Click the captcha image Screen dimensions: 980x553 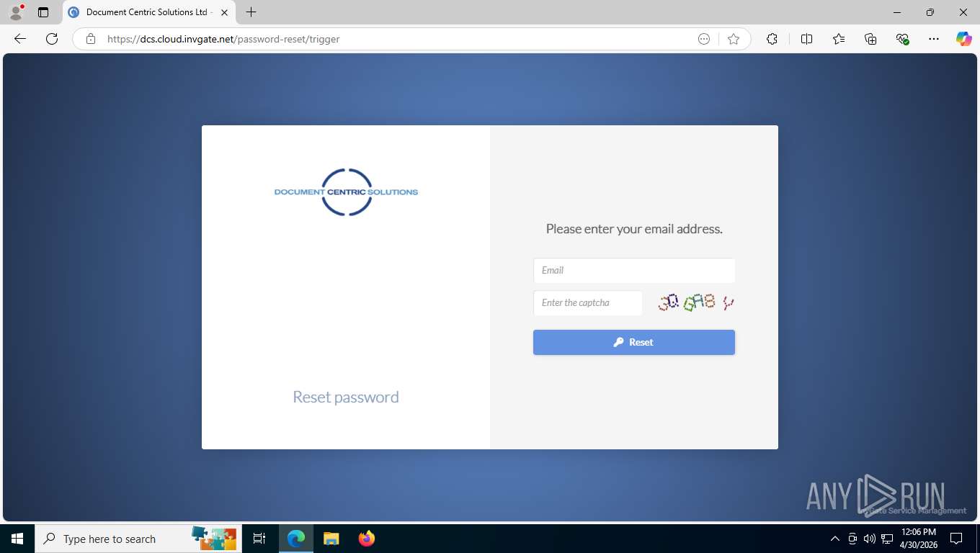[x=696, y=303]
